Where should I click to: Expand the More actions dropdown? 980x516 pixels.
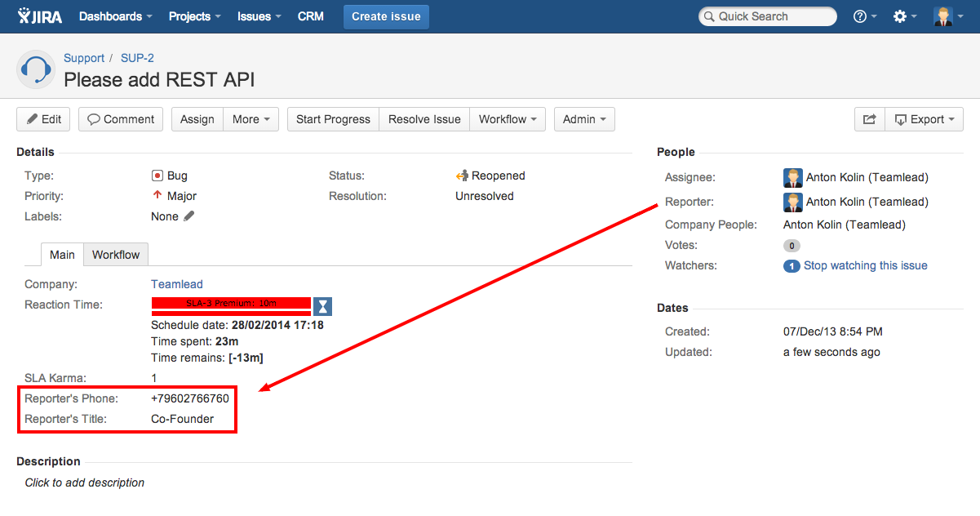[x=251, y=119]
